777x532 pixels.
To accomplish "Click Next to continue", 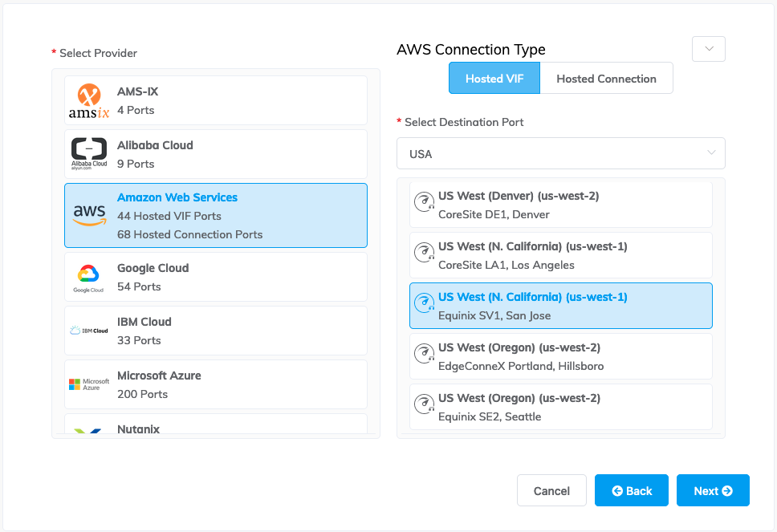I will [x=713, y=491].
